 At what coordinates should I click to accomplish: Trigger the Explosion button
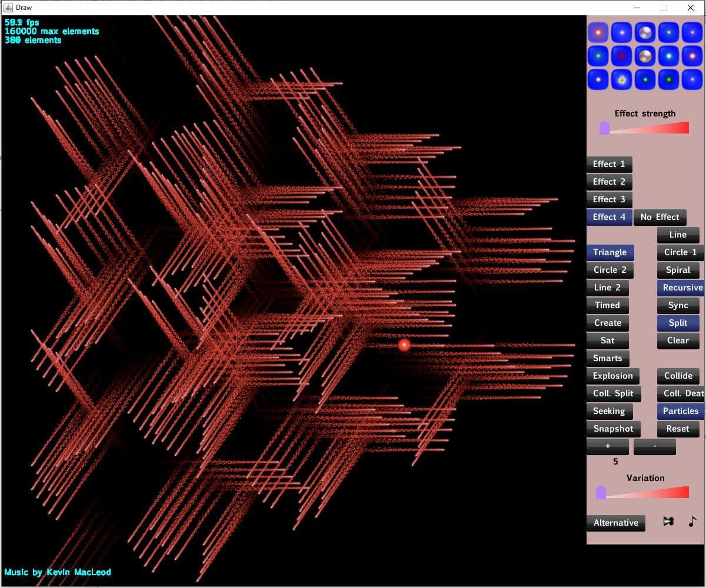(x=613, y=376)
